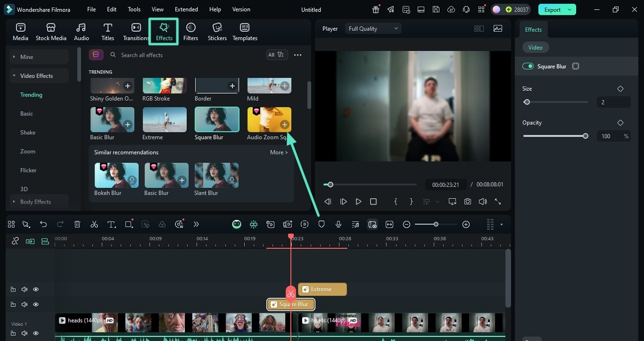Toggle Opacity keyframe diamond

pos(620,123)
